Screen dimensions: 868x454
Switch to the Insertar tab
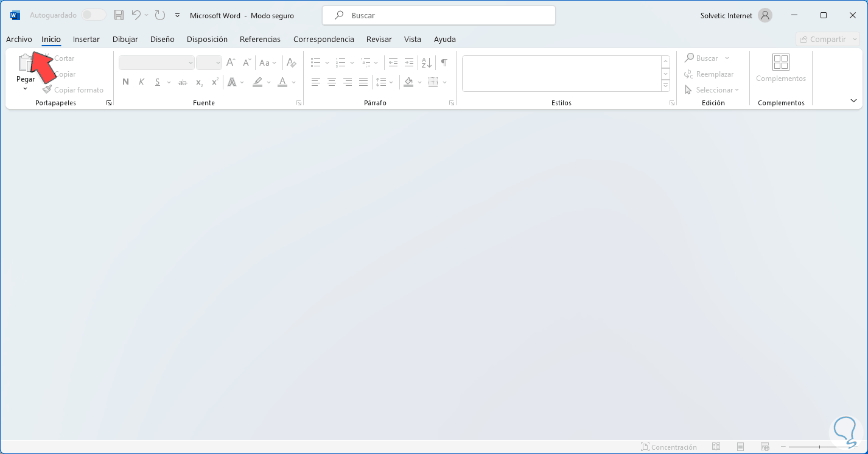(x=86, y=39)
